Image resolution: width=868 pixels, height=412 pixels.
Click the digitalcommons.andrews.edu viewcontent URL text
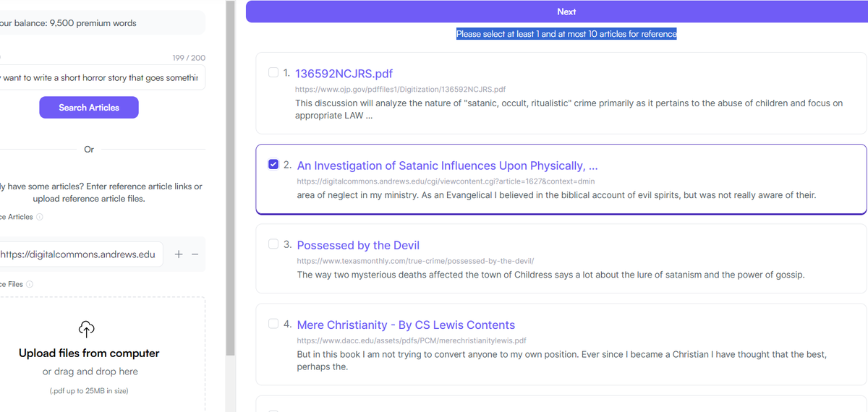tap(446, 181)
